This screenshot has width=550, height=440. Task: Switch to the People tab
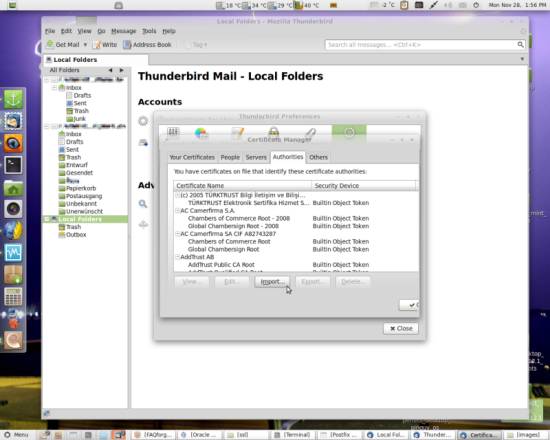[230, 157]
